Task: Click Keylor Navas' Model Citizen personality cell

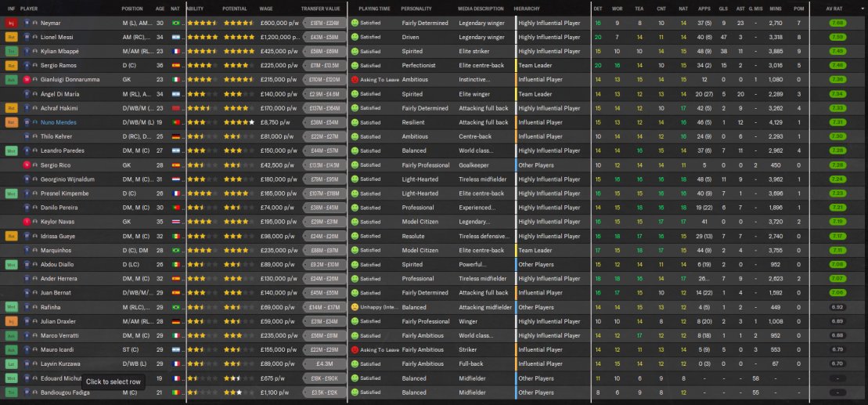Action: [x=420, y=222]
